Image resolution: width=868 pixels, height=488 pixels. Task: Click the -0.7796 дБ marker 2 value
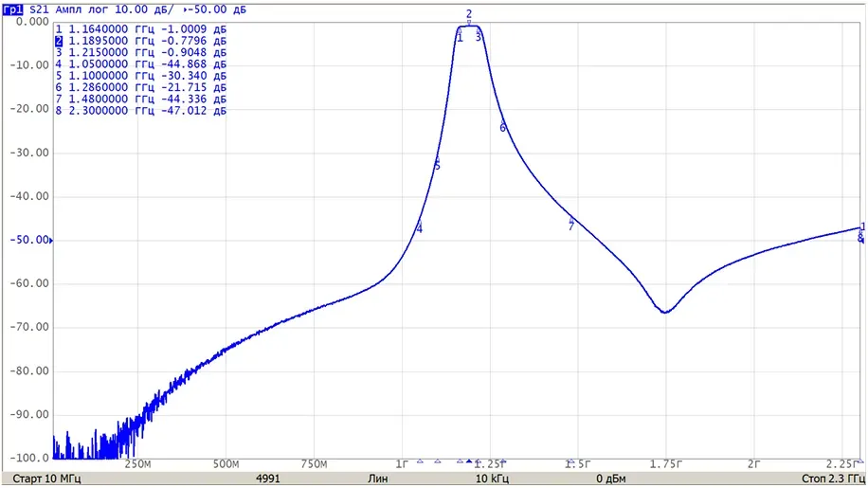[x=193, y=41]
